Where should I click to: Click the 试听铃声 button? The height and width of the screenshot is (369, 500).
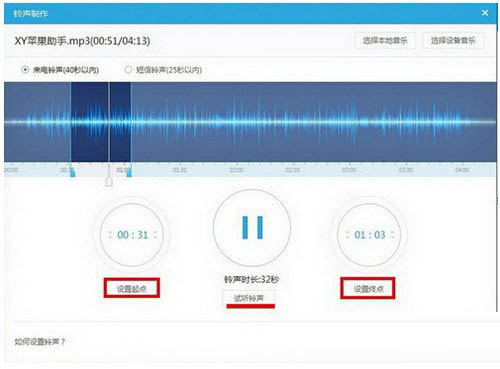click(x=249, y=298)
